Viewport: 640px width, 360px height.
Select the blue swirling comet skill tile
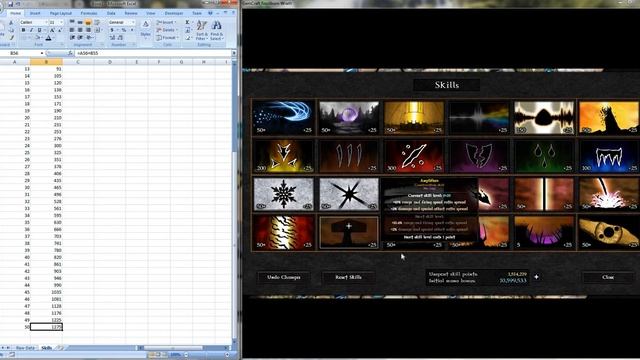point(283,118)
